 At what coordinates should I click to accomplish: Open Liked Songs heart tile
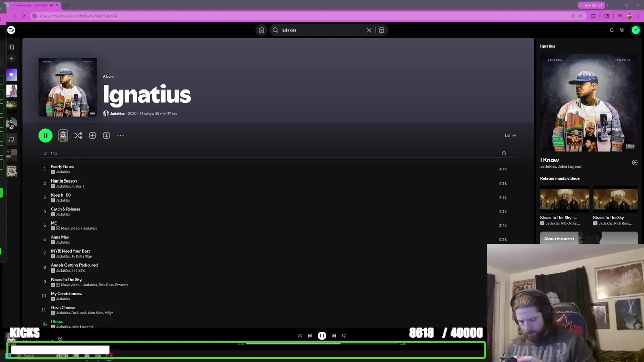(11, 75)
